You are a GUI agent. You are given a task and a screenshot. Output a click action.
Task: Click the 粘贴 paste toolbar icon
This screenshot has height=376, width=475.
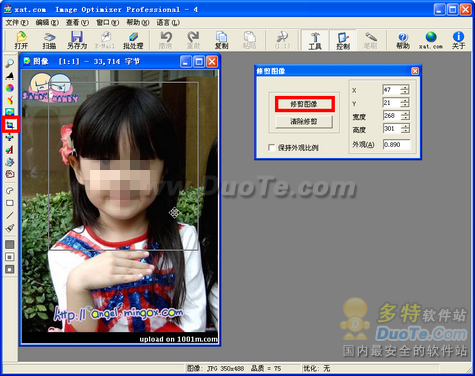click(249, 40)
